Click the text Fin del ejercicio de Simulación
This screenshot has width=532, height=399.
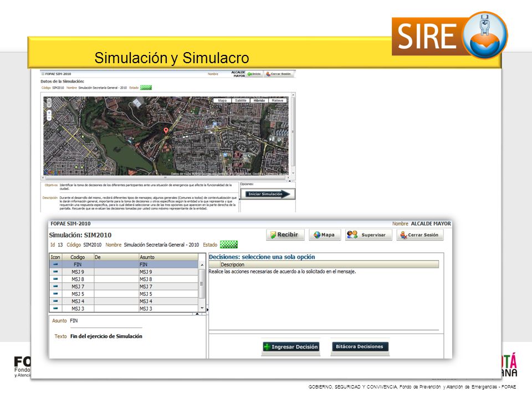tap(106, 336)
